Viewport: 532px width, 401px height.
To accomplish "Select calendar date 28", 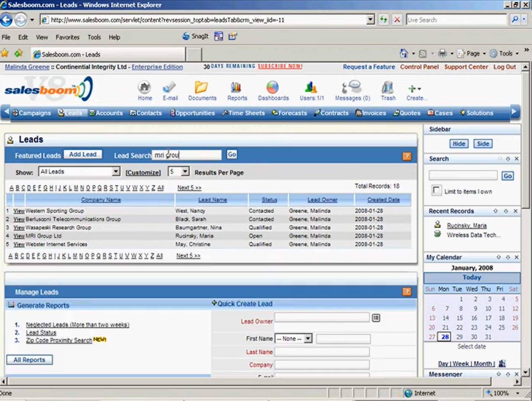I will [445, 337].
